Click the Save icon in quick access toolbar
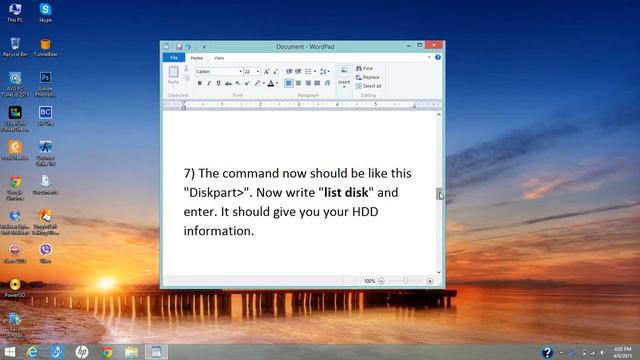 [179, 47]
